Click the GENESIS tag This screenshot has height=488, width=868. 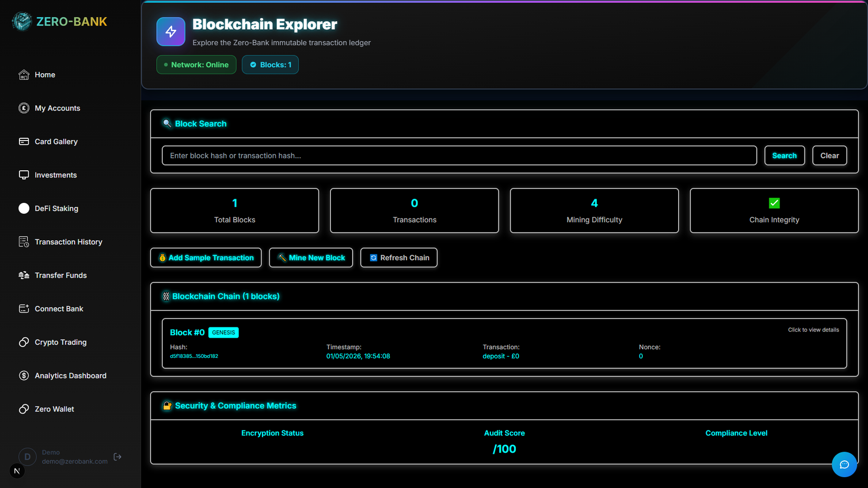coord(224,332)
